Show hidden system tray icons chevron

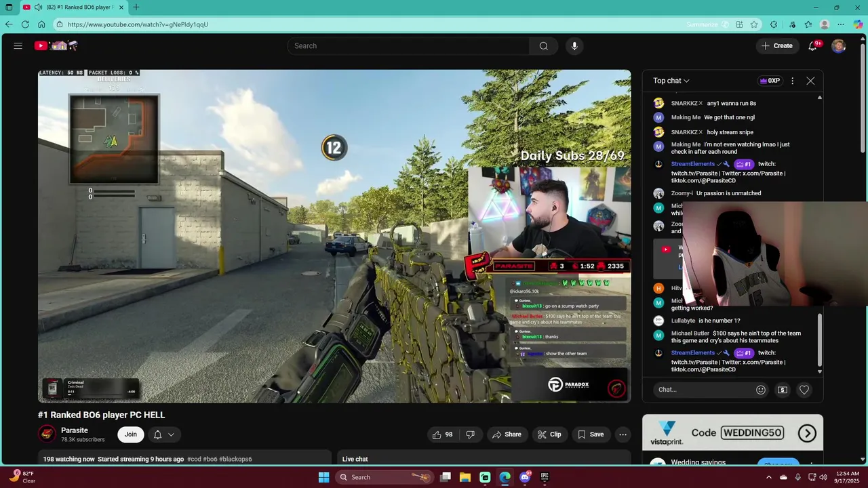[768, 477]
